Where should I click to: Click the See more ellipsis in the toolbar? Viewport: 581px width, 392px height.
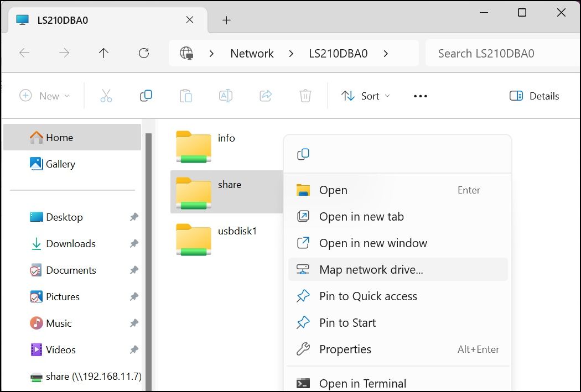(420, 96)
